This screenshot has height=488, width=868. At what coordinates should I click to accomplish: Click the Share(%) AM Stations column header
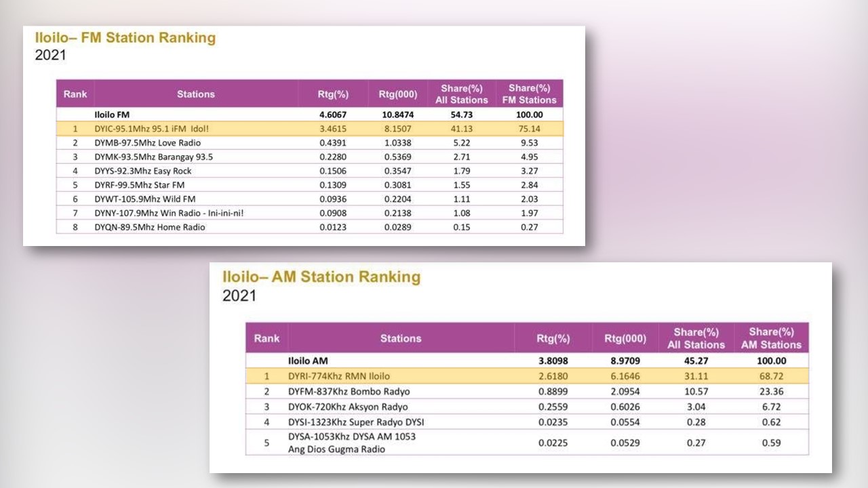(771, 338)
